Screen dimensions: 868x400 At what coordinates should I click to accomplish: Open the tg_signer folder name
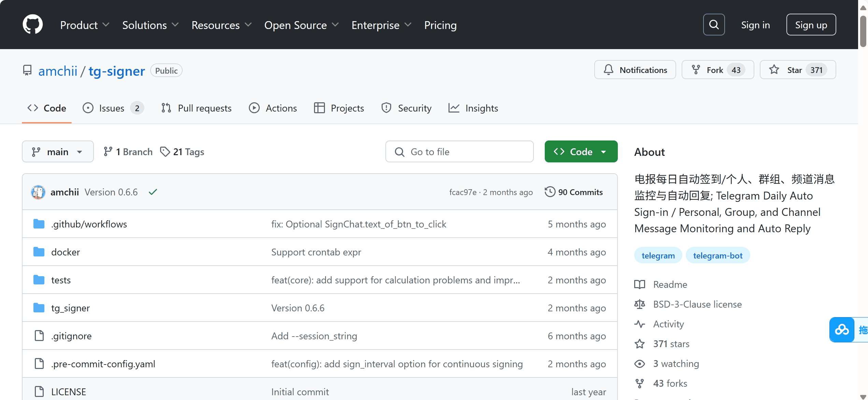(x=70, y=308)
